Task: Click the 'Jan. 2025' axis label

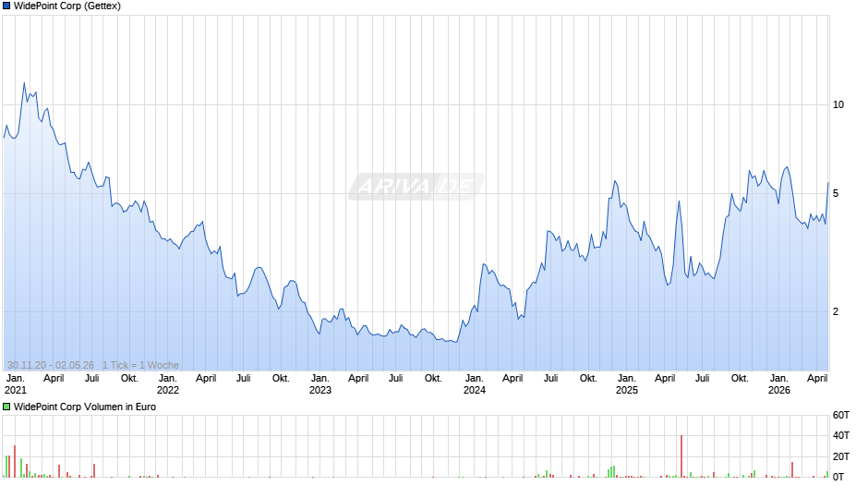Action: point(627,384)
